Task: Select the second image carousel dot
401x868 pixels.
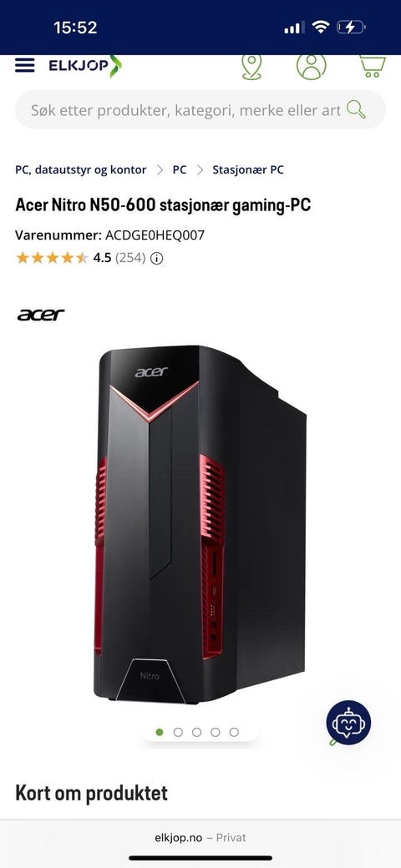Action: (178, 733)
